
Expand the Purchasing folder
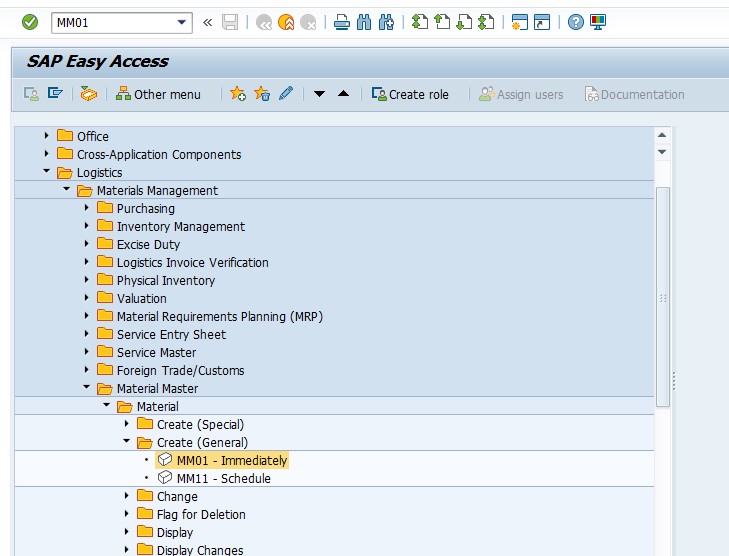86,207
